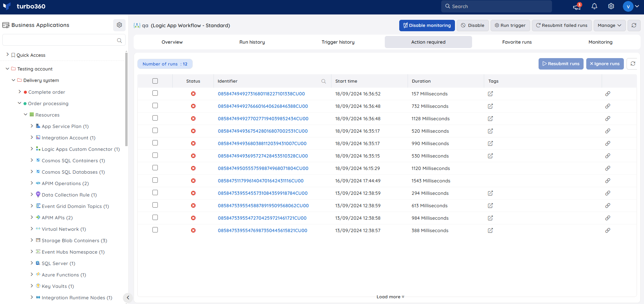
Task: Click failed status icon of 16/09/2024 run
Action: pos(193,181)
